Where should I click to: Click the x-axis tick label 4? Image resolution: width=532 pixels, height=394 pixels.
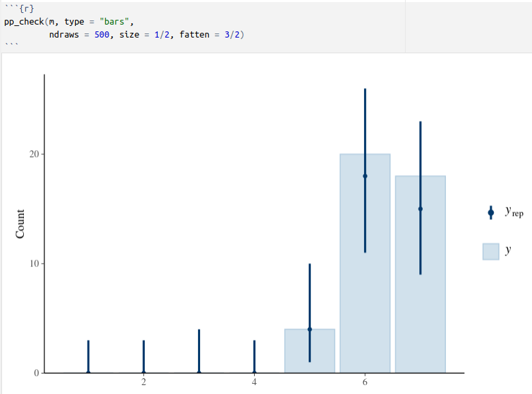[255, 382]
